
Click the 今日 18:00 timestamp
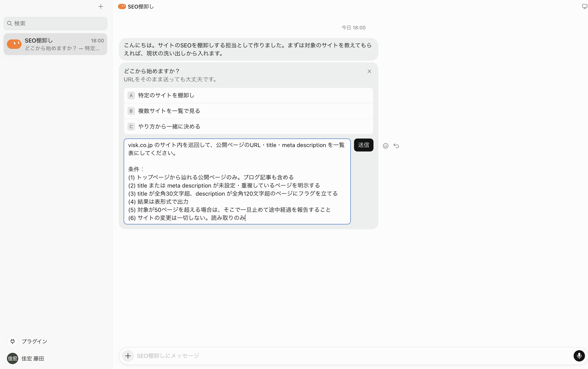(353, 28)
